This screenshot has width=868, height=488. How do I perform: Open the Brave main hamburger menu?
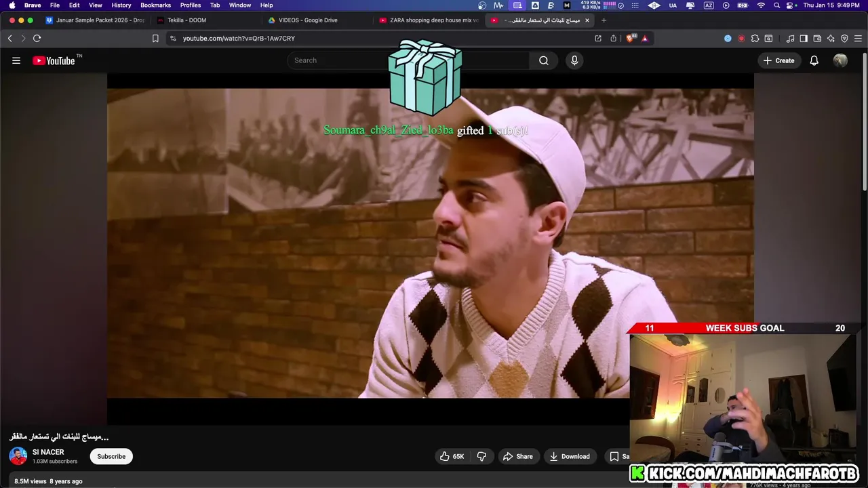click(x=859, y=39)
